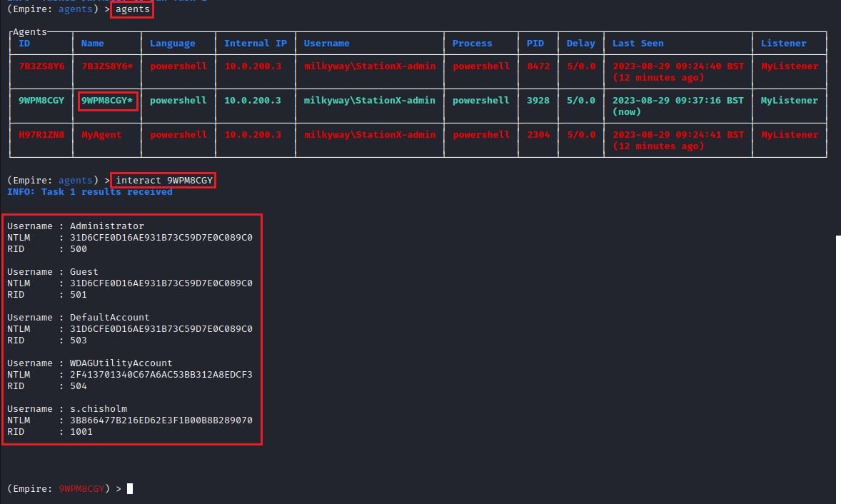The image size is (841, 504).
Task: Select the Administrator username line
Action: pyautogui.click(x=76, y=226)
